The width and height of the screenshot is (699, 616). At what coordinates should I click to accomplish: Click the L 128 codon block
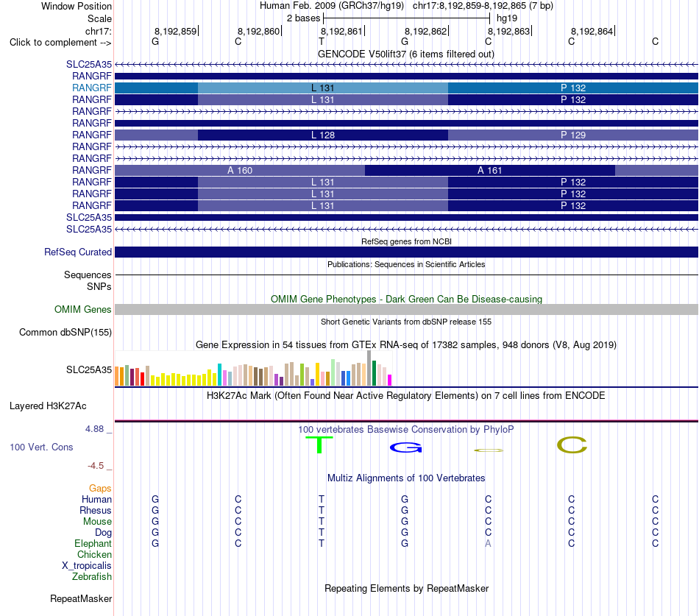coord(323,135)
